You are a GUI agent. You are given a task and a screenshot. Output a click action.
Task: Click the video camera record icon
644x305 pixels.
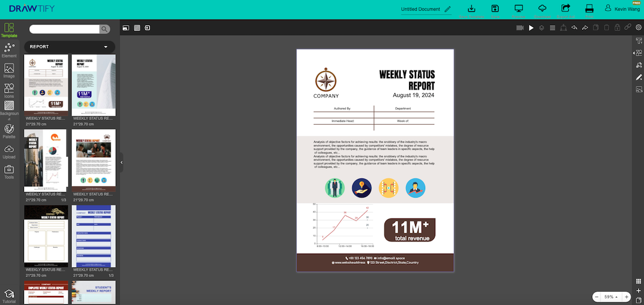[520, 27]
